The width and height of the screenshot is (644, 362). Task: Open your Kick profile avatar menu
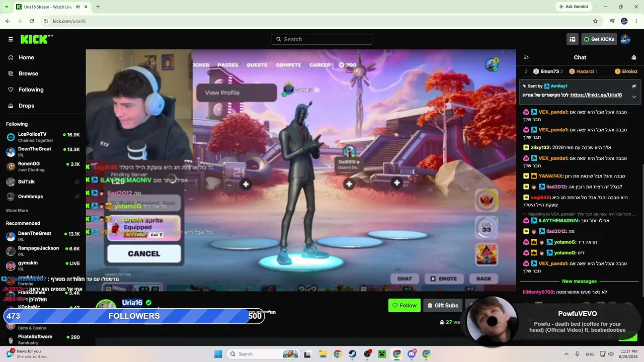pyautogui.click(x=625, y=39)
